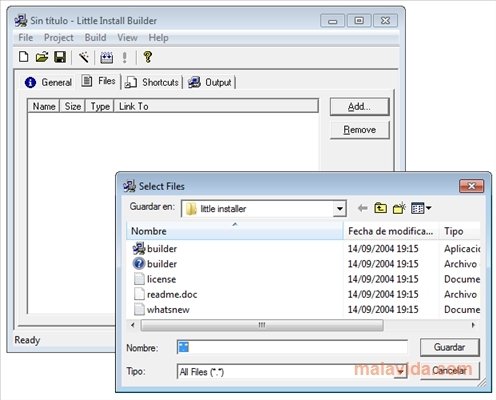This screenshot has width=496, height=400.
Task: Create a new folder with the star folder icon
Action: 399,208
